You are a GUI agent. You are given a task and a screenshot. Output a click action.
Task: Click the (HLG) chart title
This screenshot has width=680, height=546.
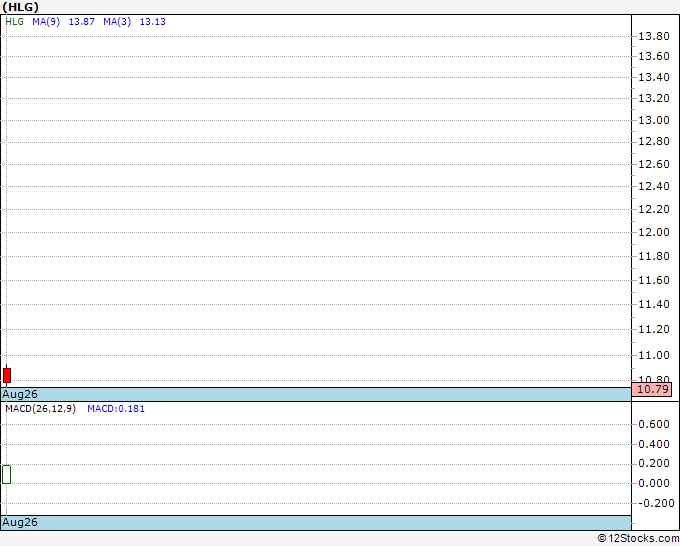click(x=20, y=7)
